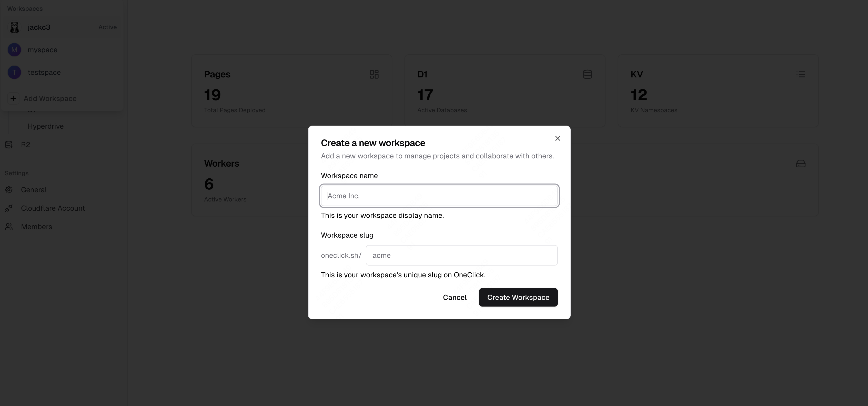Click Create Workspace button

[518, 297]
